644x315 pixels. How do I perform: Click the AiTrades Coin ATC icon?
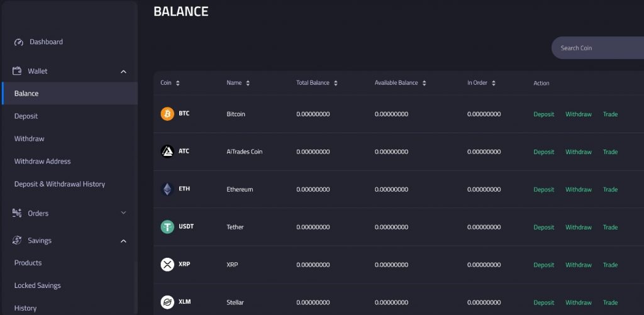click(x=167, y=152)
